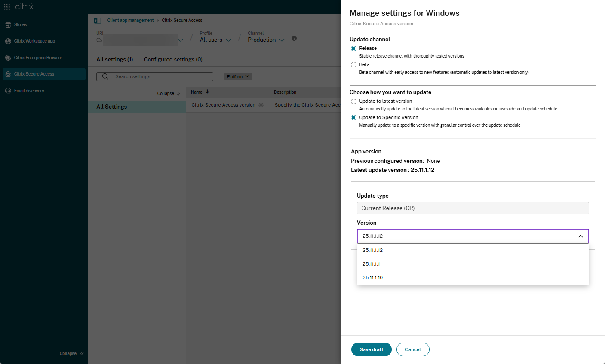Click the Description column header
Screen dimensions: 605x364
tap(285, 92)
